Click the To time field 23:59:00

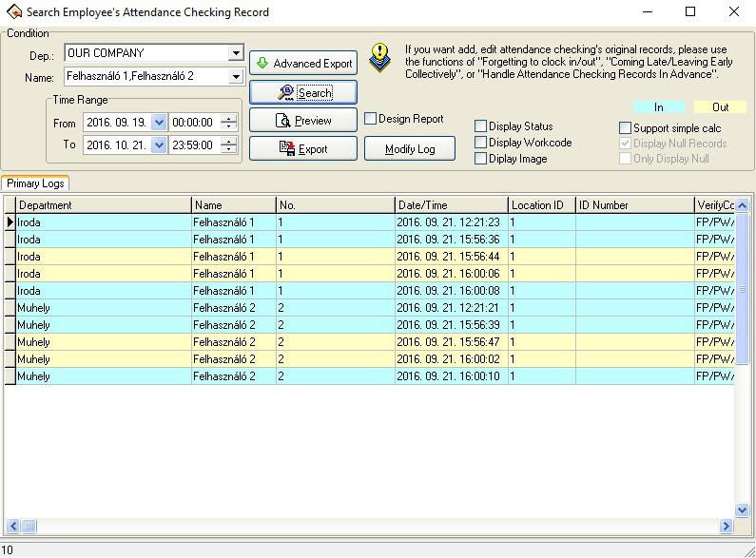(x=194, y=144)
